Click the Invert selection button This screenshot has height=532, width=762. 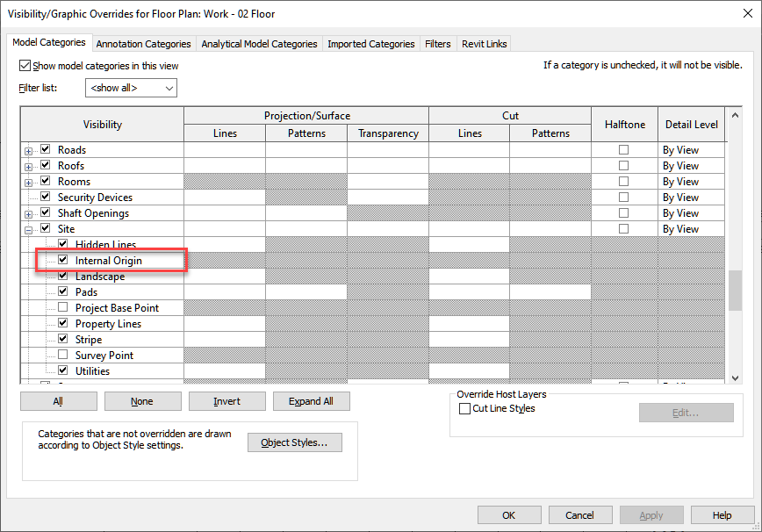pos(226,401)
